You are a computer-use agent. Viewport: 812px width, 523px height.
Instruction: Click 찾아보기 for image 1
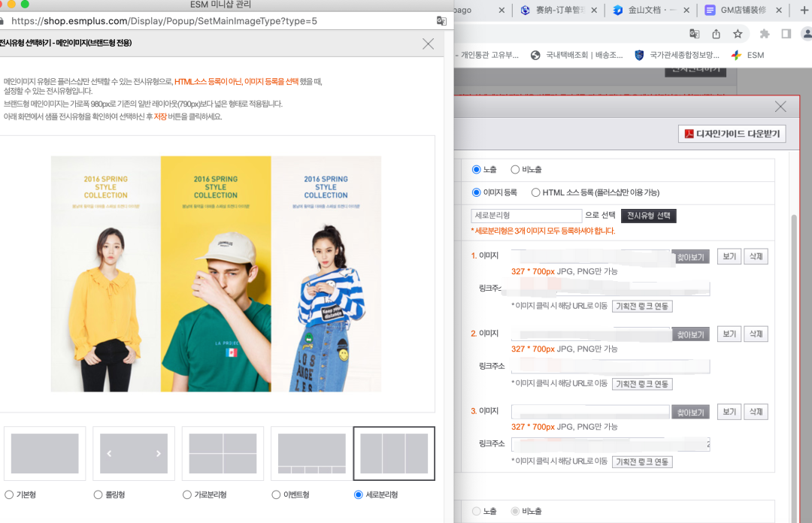click(690, 256)
